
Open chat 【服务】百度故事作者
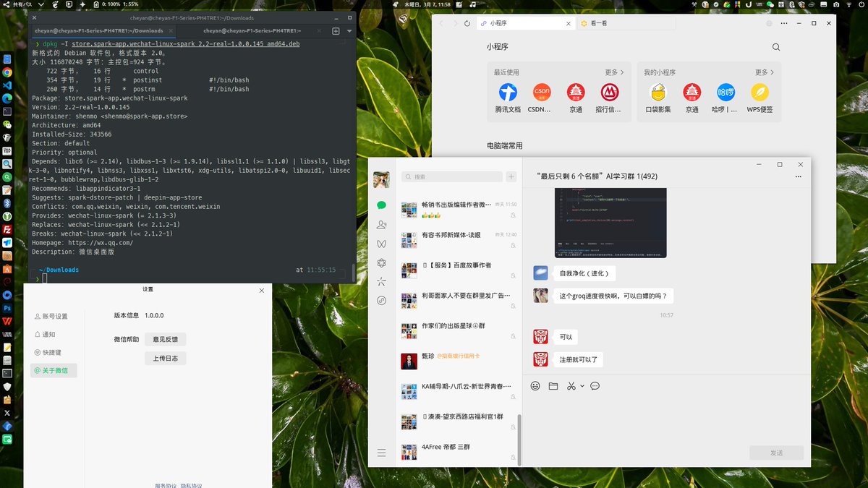tap(459, 270)
